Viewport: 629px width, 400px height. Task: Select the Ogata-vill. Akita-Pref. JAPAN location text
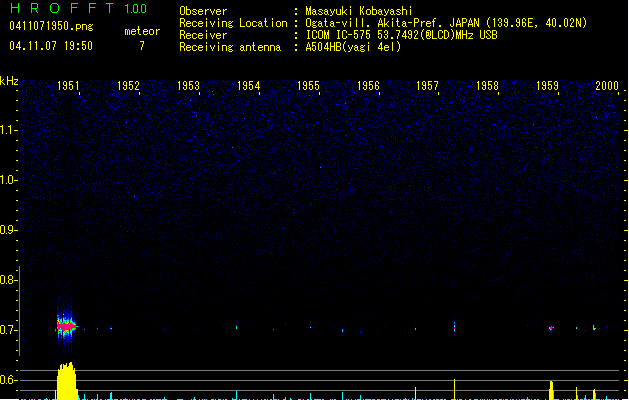point(446,23)
